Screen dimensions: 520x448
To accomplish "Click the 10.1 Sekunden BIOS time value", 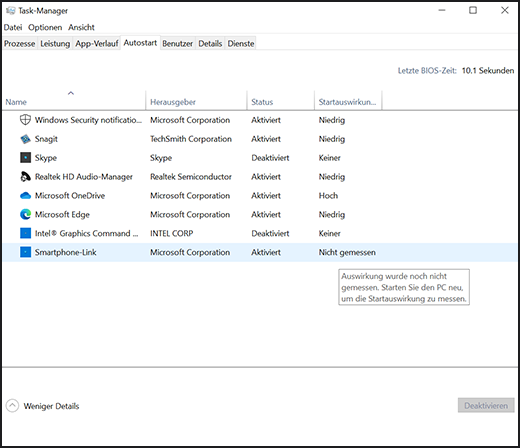I will coord(488,71).
